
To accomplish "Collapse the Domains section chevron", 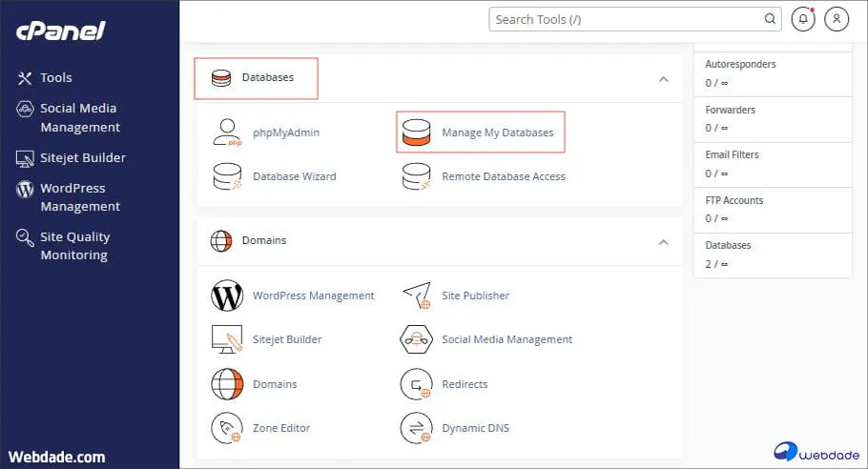I will [x=663, y=242].
